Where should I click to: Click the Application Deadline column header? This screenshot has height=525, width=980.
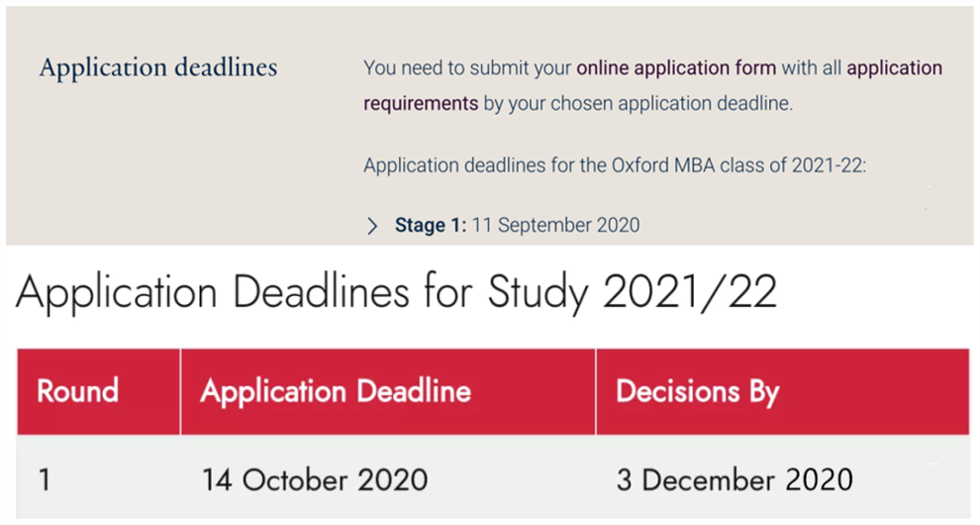(x=336, y=391)
